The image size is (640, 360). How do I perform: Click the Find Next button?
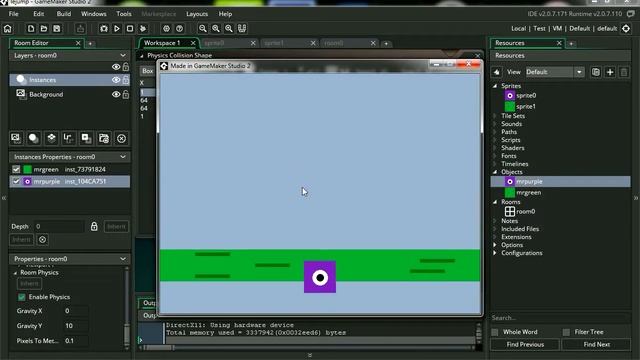(596, 344)
